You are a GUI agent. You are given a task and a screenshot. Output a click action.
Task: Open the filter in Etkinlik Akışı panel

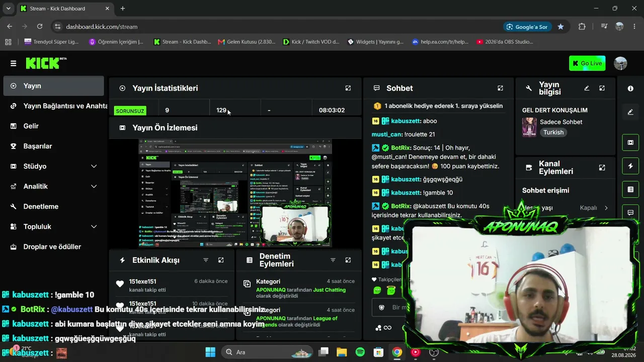[x=206, y=260]
